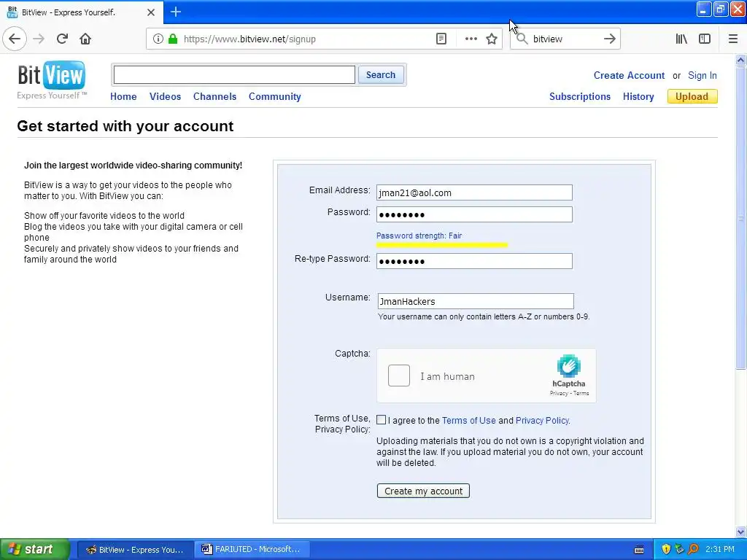Image resolution: width=747 pixels, height=560 pixels.
Task: Click 'Get started with your account' heading
Action: [x=125, y=126]
